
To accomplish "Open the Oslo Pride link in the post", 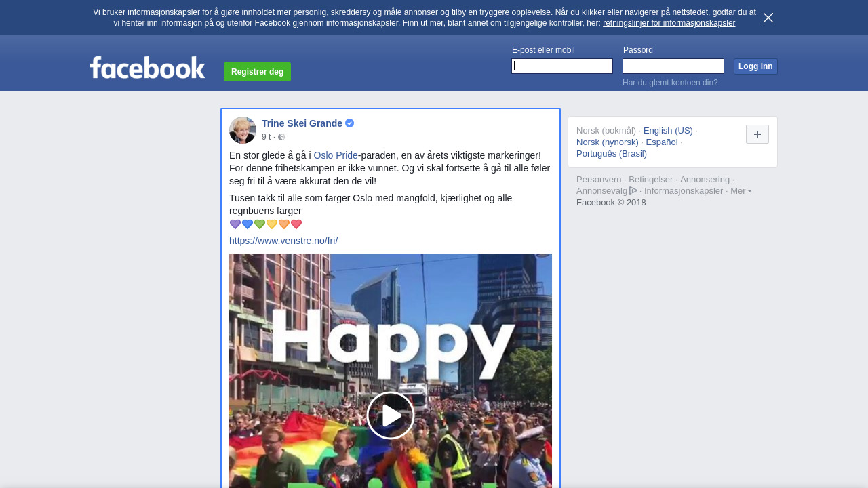I will pyautogui.click(x=336, y=155).
